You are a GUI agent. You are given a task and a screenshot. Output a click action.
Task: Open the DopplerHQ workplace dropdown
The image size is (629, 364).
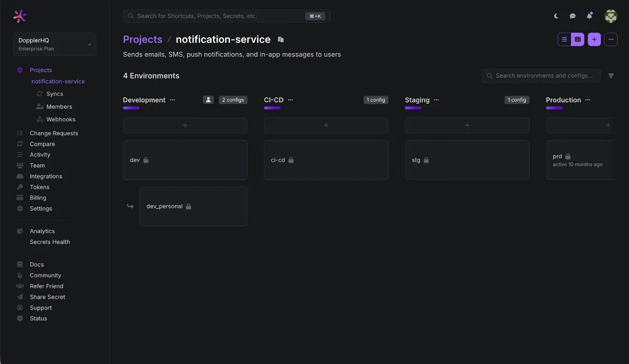click(x=55, y=45)
